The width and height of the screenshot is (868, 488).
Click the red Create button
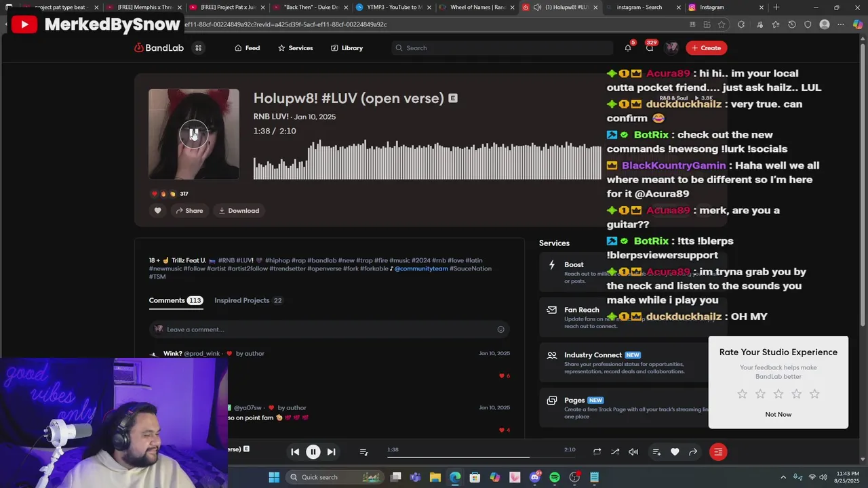click(x=706, y=47)
